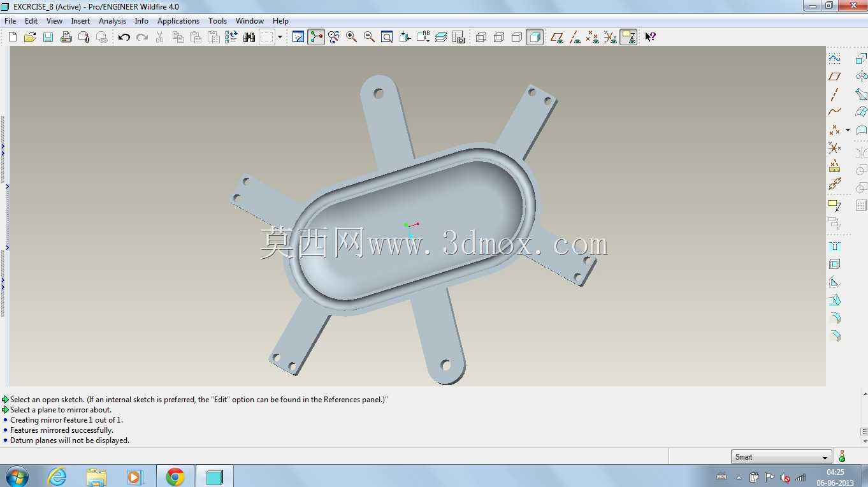Toggle Orient mode on or off
Screen dimensions: 868x487
[x=333, y=37]
